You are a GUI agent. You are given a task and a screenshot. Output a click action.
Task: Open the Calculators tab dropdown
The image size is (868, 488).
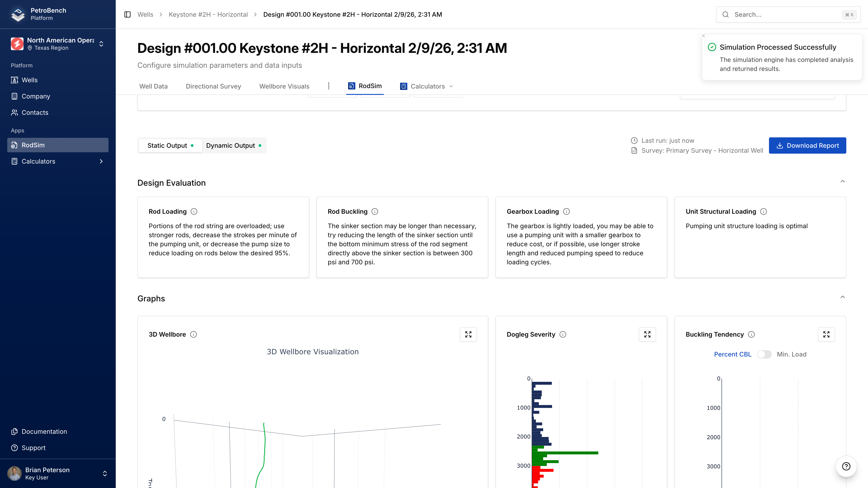[427, 86]
